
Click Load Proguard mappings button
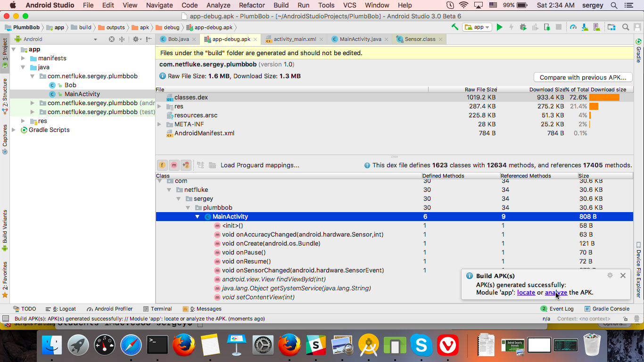260,165
